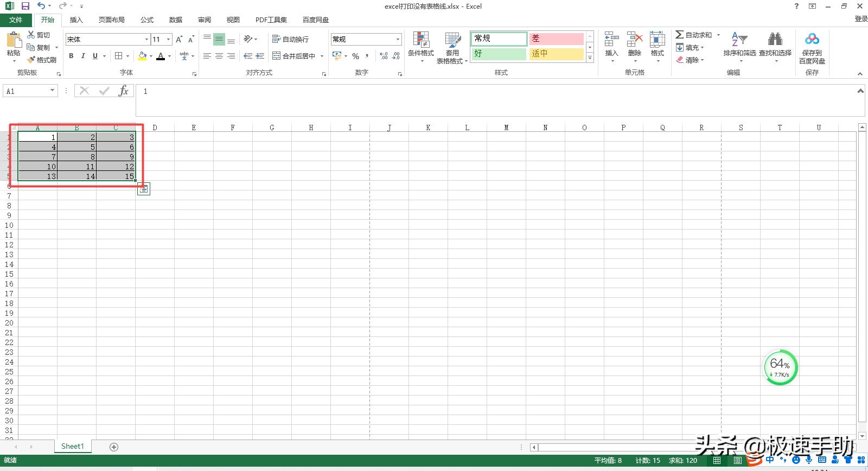Viewport: 868px width, 471px height.
Task: Select the Sheet1 worksheet tab
Action: pyautogui.click(x=73, y=446)
